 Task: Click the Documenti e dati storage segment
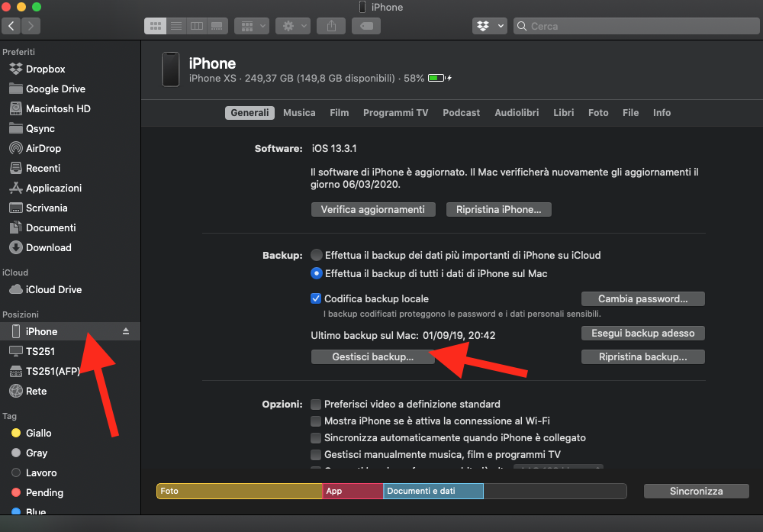point(433,491)
